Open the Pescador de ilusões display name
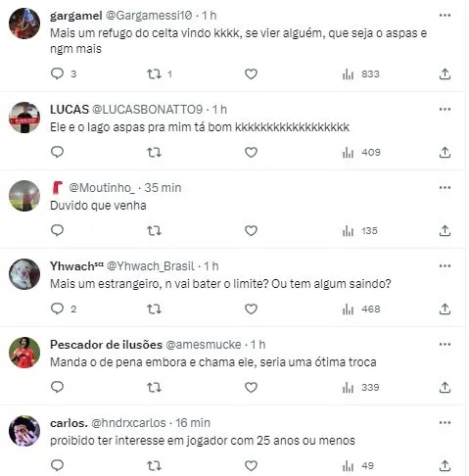This screenshot has height=476, width=469. [x=106, y=345]
